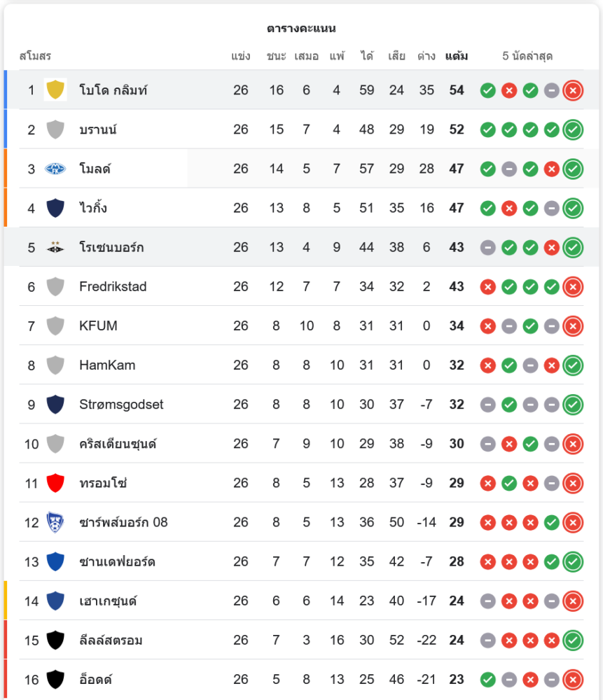Click Bodø/Glimt yellow shield crest

point(55,90)
